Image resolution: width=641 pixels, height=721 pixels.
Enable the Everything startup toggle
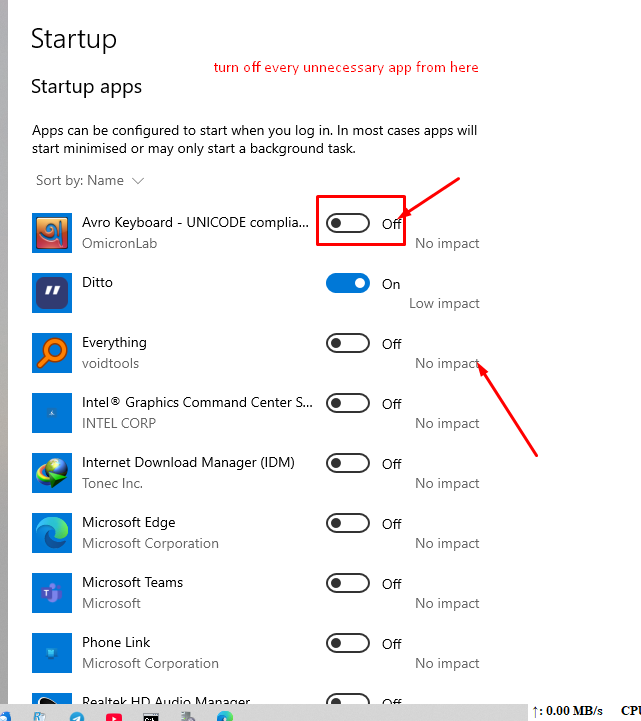347,343
